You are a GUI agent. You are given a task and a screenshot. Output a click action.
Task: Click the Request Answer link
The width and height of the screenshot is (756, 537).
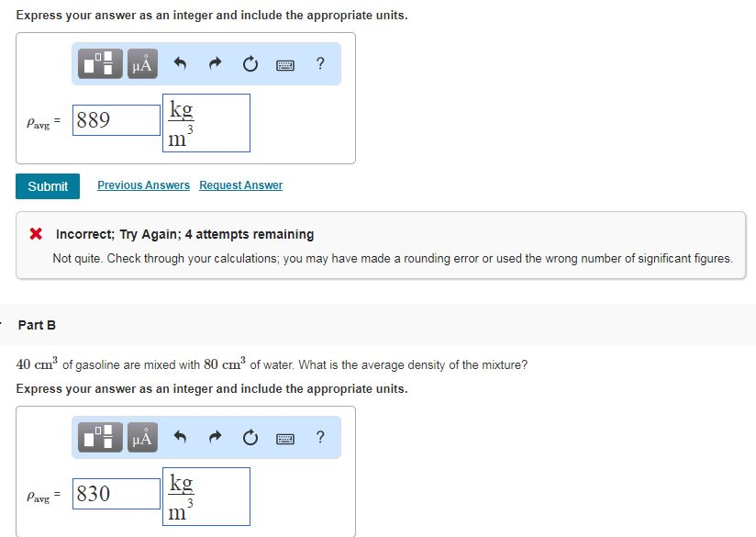tap(240, 185)
